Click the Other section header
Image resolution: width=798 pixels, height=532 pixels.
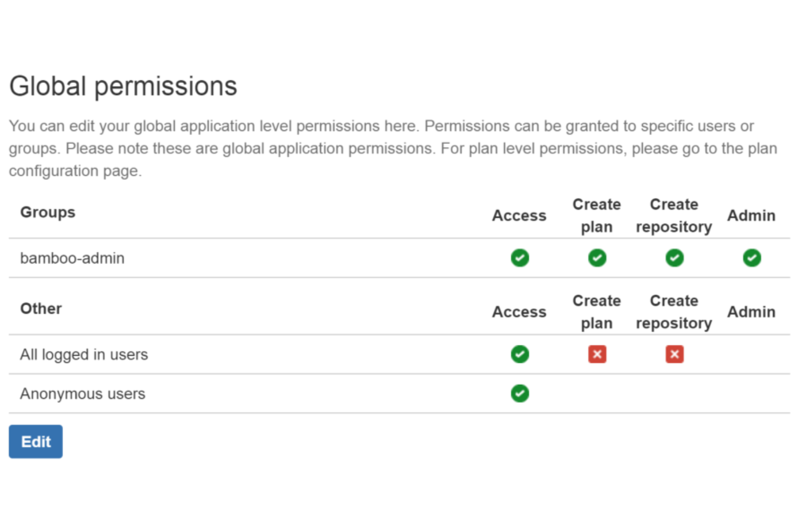pos(40,308)
